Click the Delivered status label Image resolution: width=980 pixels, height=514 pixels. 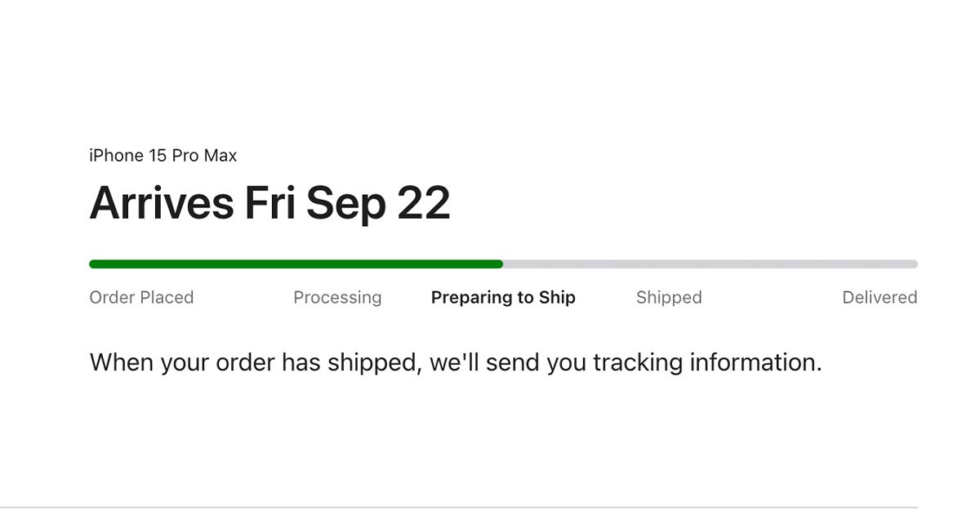880,297
